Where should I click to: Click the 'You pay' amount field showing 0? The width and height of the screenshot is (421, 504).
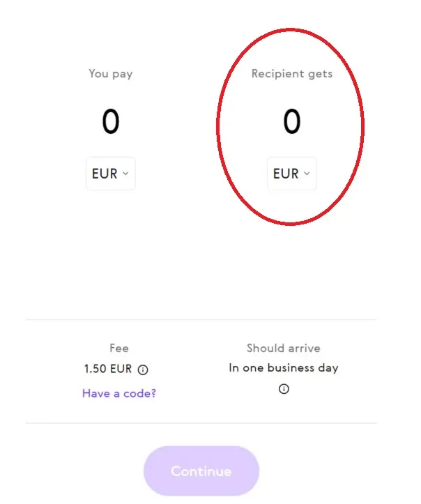[x=111, y=123]
